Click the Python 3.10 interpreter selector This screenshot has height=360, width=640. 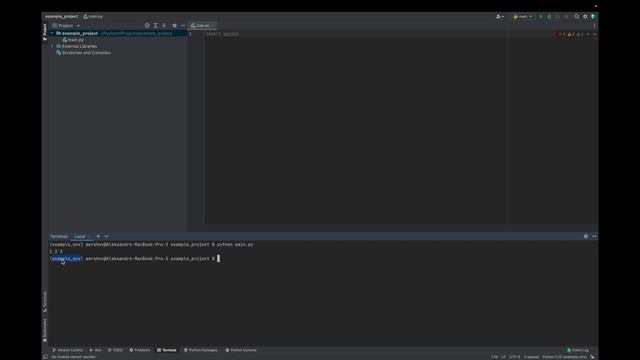tap(564, 357)
